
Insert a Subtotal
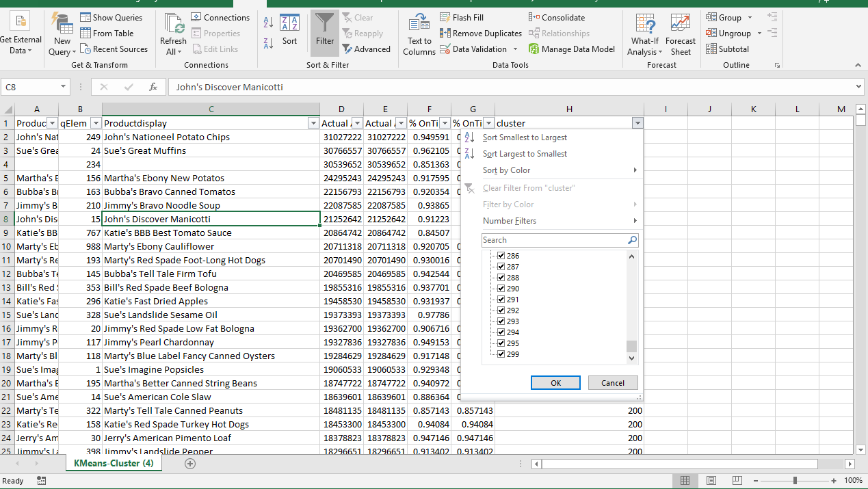click(727, 49)
